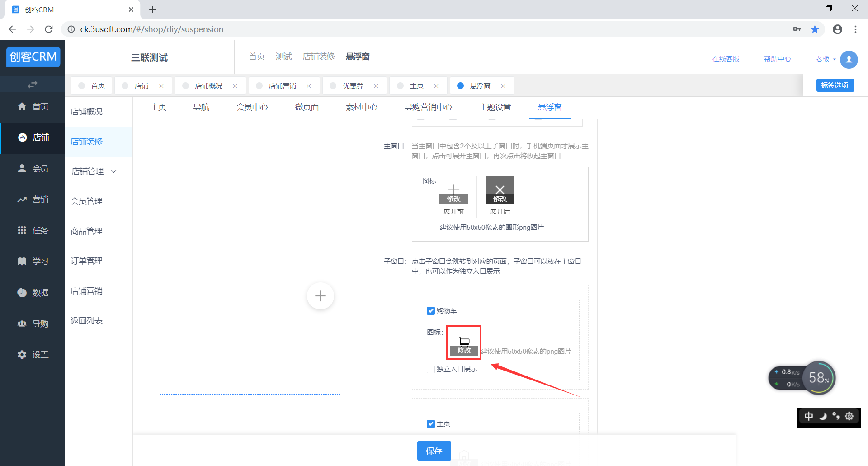868x466 pixels.
Task: Open the 老板 account dropdown
Action: click(826, 59)
